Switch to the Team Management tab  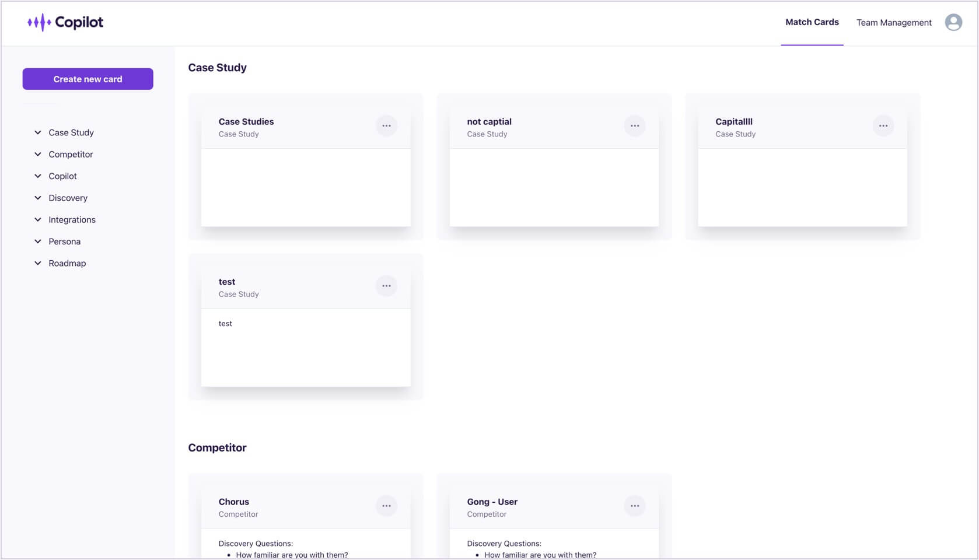click(894, 22)
